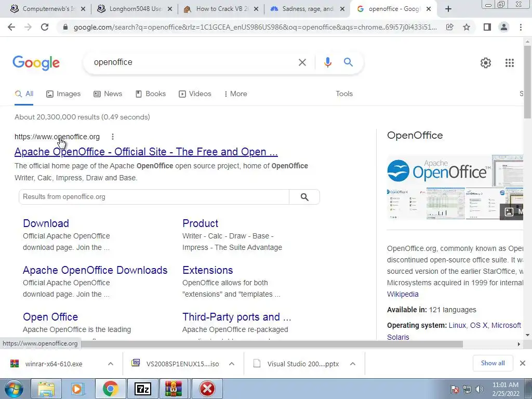
Task: Open the Product sitelink
Action: [x=201, y=223]
